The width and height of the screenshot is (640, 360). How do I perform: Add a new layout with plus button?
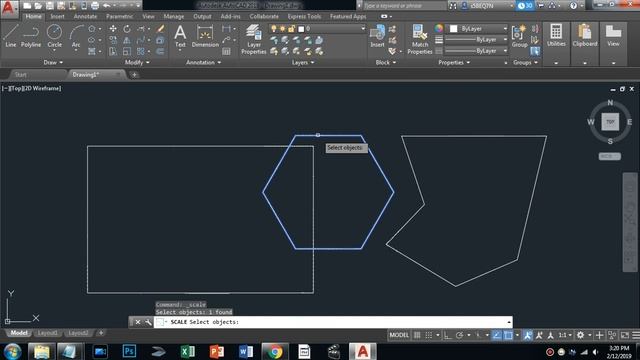coord(101,333)
